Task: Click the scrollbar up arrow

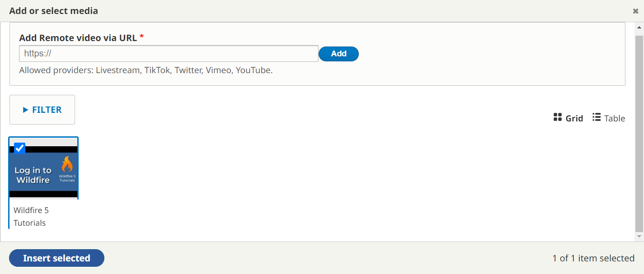Action: pyautogui.click(x=639, y=28)
